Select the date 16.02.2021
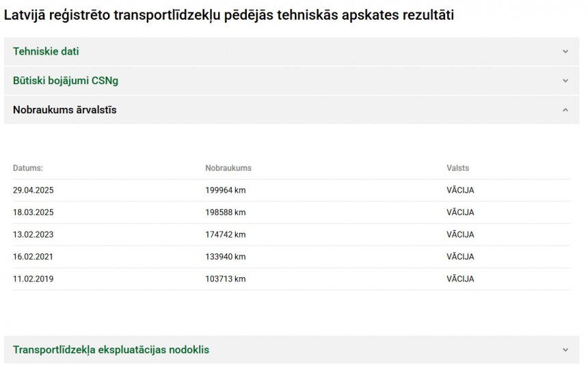The image size is (588, 379). (33, 257)
